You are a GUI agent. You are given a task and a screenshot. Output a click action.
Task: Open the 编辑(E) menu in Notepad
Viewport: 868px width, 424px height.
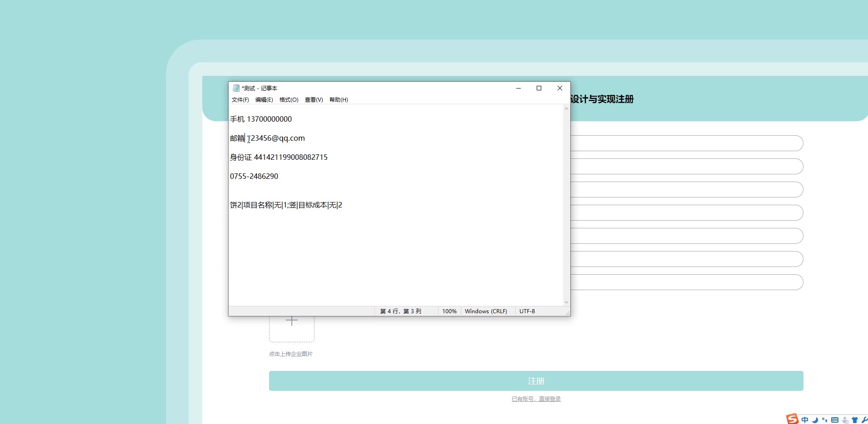coord(264,100)
